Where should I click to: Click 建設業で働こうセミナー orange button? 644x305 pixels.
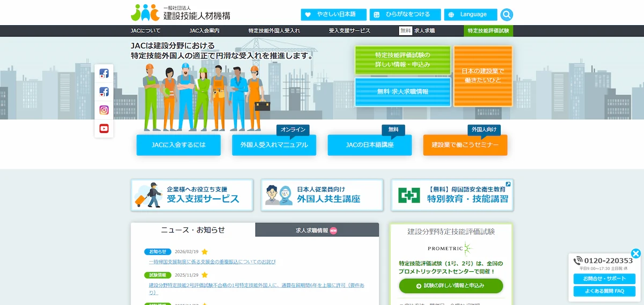(465, 145)
